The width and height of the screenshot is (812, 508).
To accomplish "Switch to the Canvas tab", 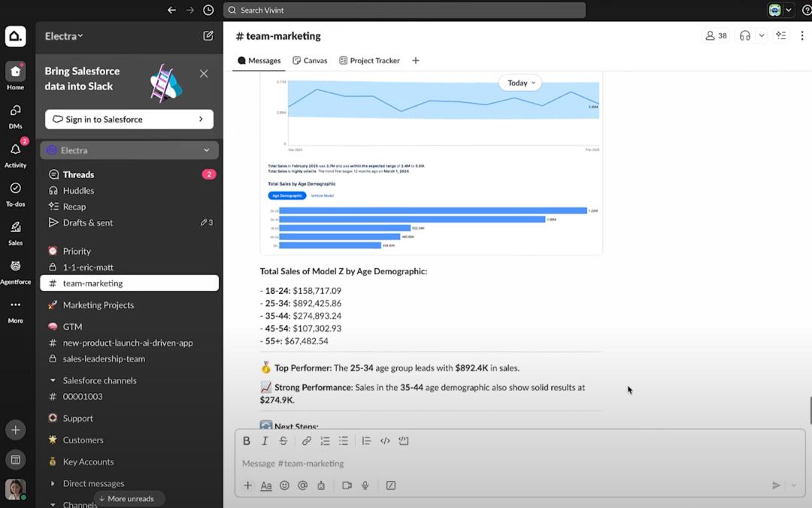I will 310,60.
